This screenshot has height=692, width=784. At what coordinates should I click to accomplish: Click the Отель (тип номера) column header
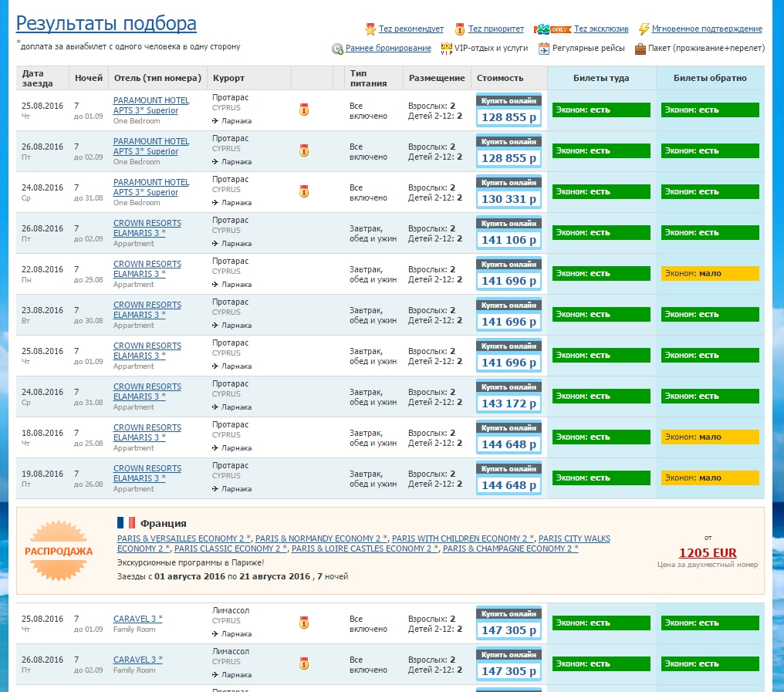157,78
